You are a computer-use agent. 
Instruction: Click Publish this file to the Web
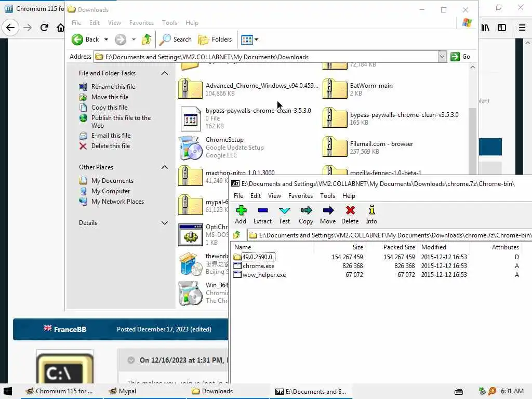click(x=121, y=122)
